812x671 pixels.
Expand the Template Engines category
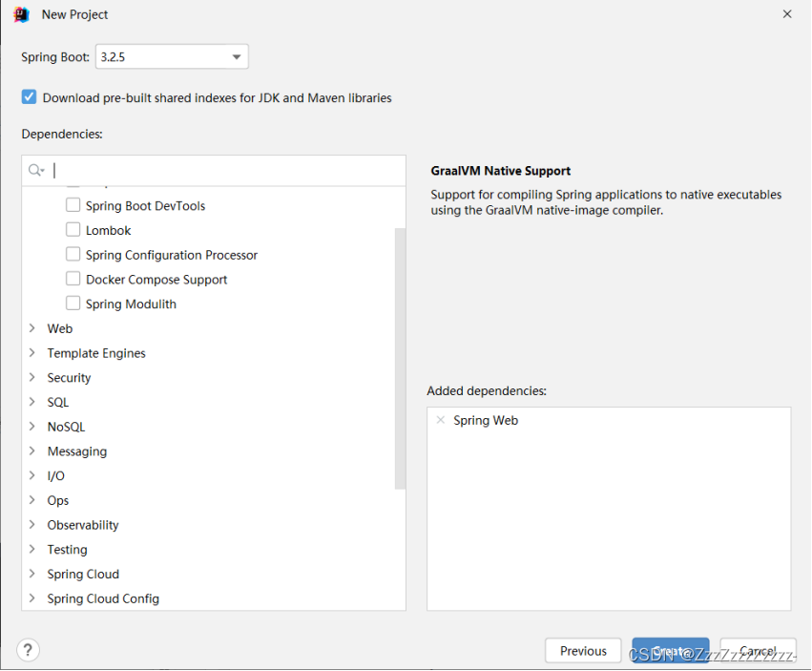pos(32,353)
